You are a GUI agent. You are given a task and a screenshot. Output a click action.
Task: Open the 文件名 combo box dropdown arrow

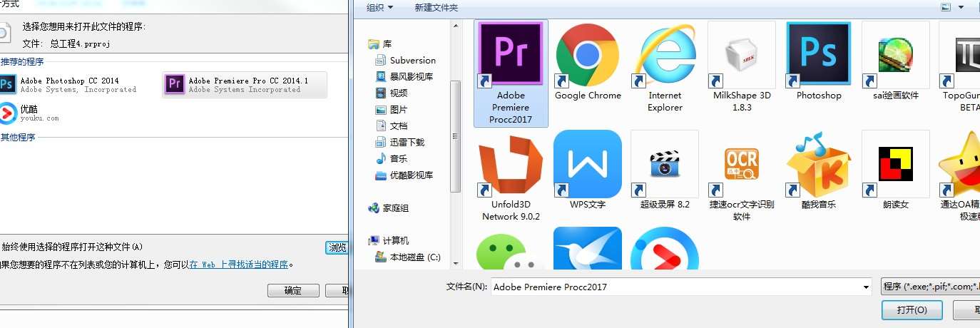click(x=865, y=287)
